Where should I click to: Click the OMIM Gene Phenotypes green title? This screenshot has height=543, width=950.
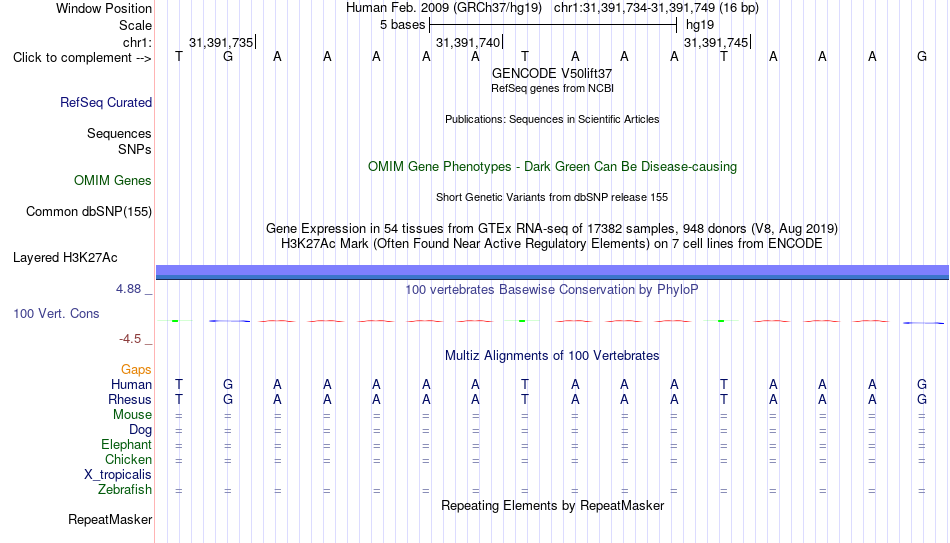click(552, 167)
